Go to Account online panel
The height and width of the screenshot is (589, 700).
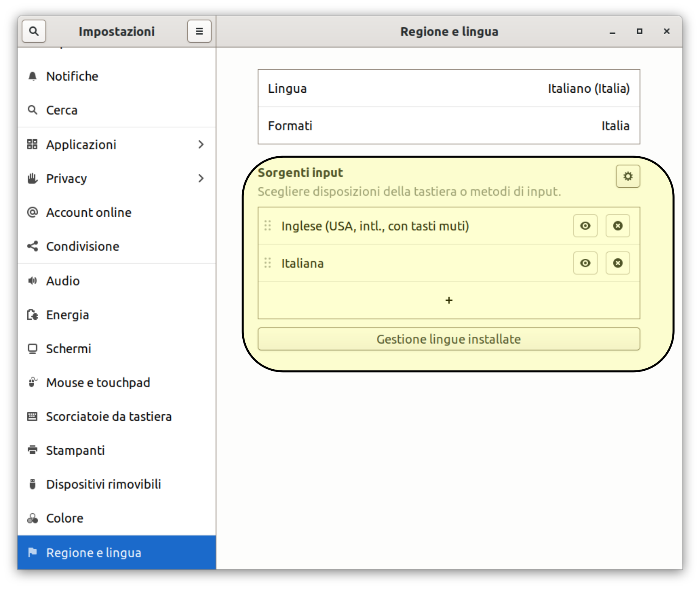pyautogui.click(x=117, y=213)
